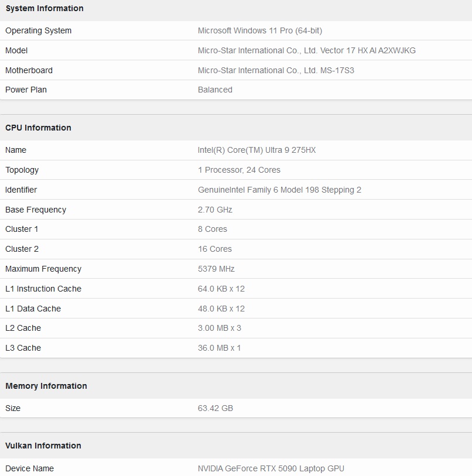472x476 pixels.
Task: Click the Size label under Memory Information
Action: click(13, 408)
